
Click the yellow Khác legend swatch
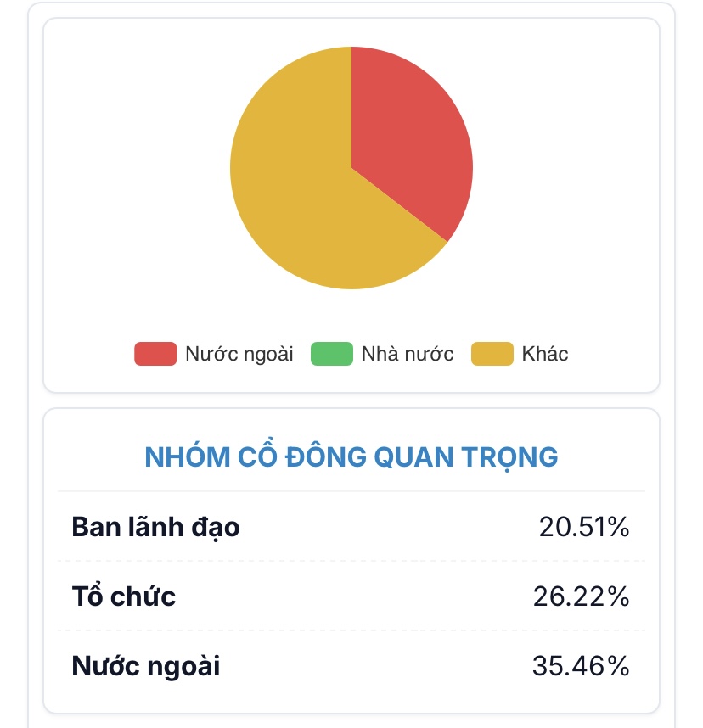tap(492, 354)
